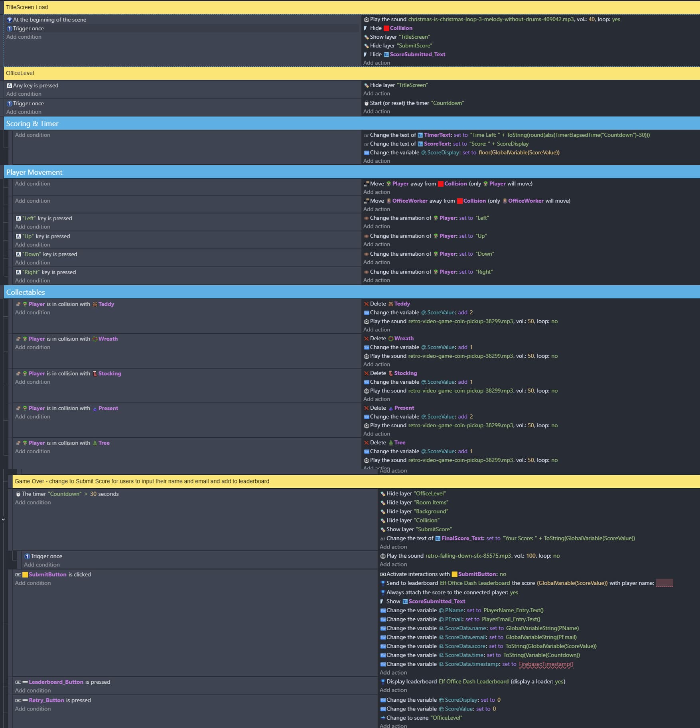Click Add action below Hide layer TitleScreen
The image size is (700, 728).
click(377, 93)
